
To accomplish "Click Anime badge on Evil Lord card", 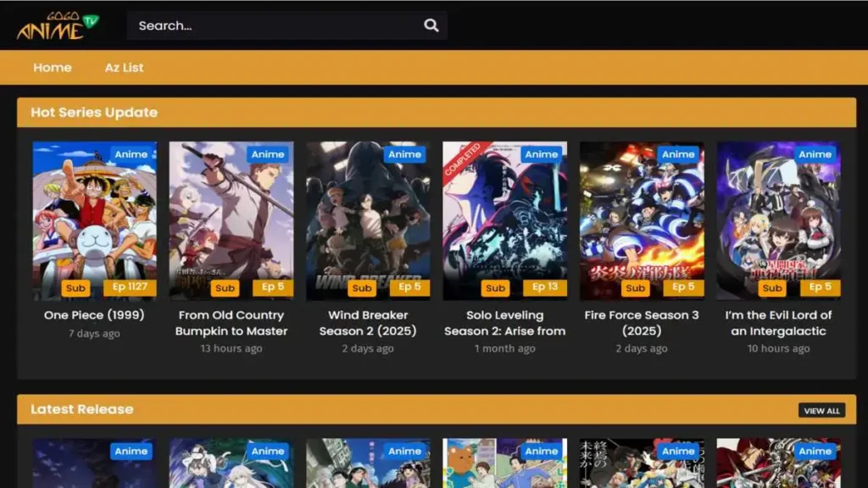I will click(x=815, y=154).
